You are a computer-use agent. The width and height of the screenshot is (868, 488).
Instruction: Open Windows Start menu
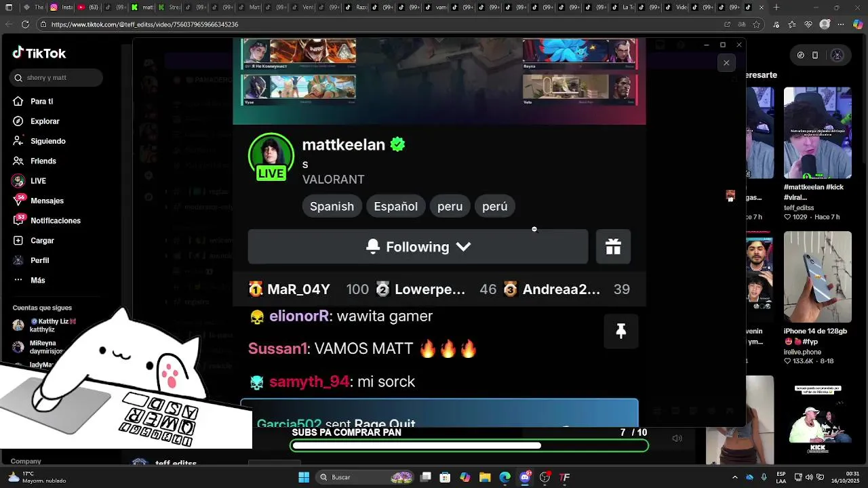pyautogui.click(x=304, y=477)
